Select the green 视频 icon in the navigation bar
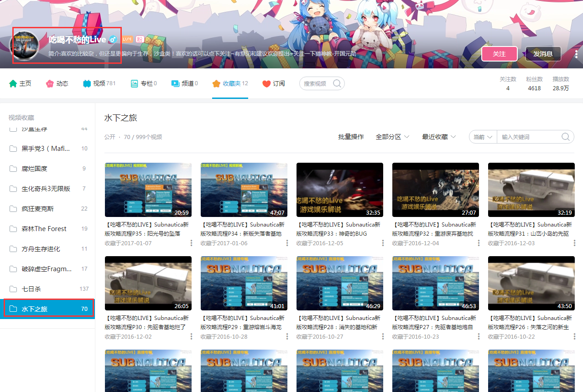The width and height of the screenshot is (583, 392). point(86,83)
